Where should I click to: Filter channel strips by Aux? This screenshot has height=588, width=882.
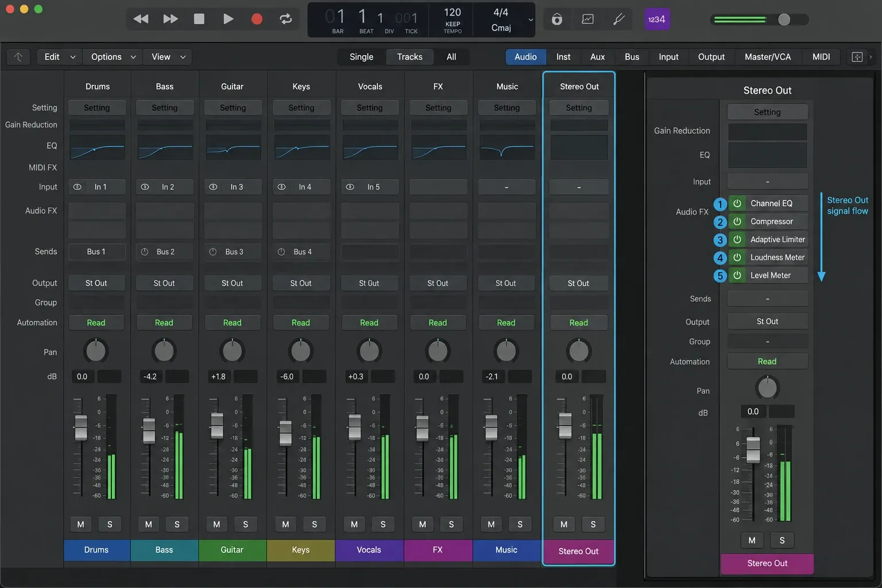pyautogui.click(x=598, y=57)
